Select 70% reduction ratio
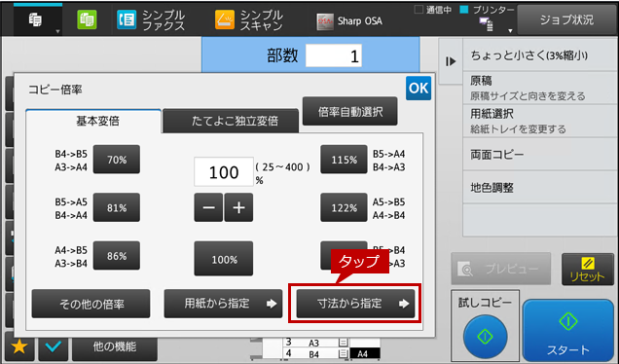Viewport: 619px width, 364px height. 117,160
